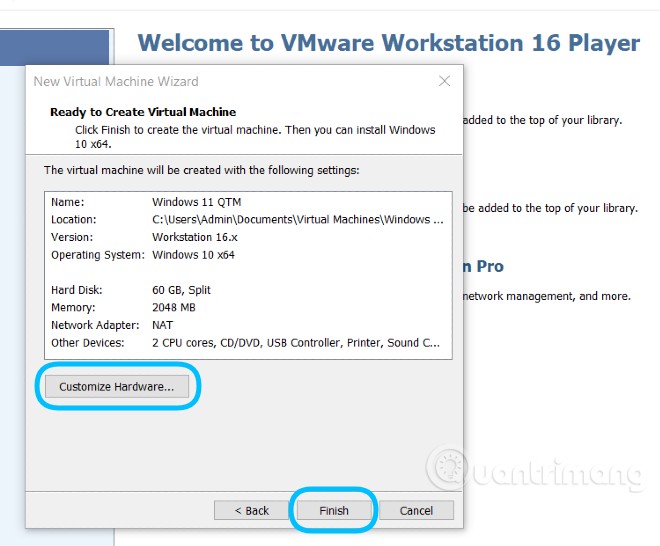Select the 'NAT' network adapter value
This screenshot has height=546, width=660.
(x=162, y=325)
